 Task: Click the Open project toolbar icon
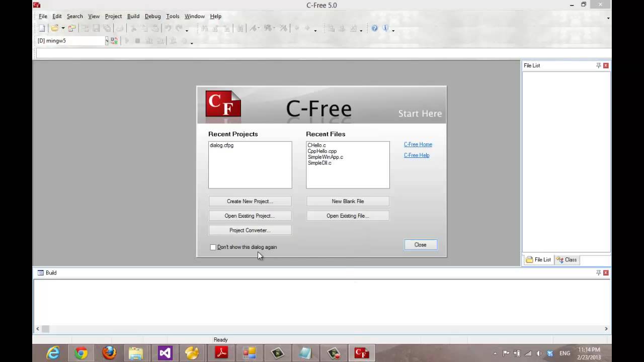72,28
